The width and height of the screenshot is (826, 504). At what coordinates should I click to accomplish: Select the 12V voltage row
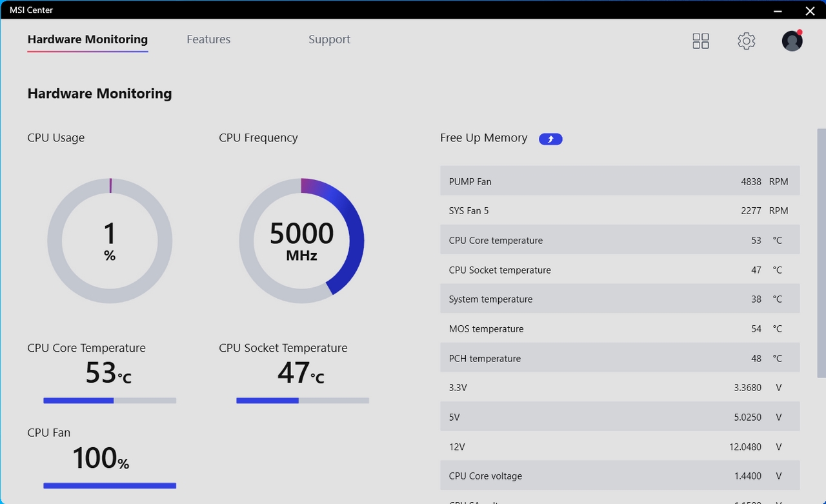[620, 447]
